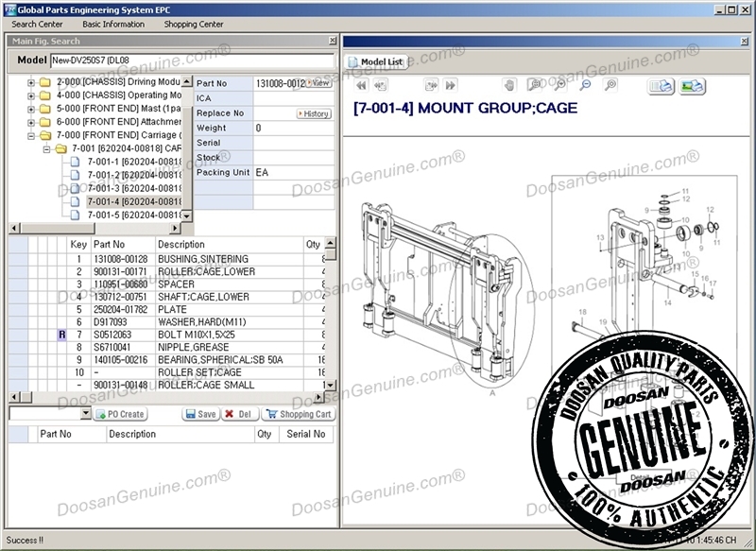Open History for Replace No
This screenshot has height=551, width=756.
click(313, 113)
